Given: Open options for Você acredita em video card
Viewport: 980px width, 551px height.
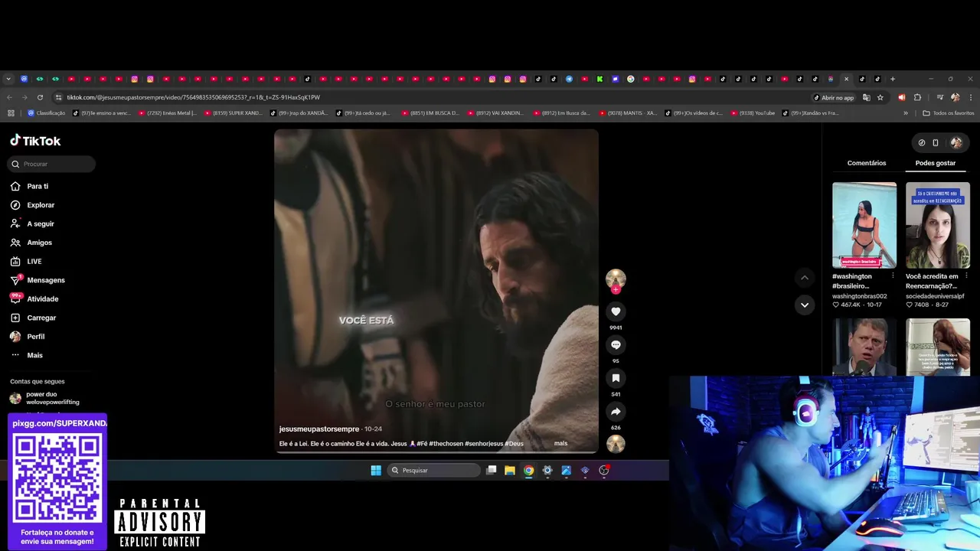Looking at the screenshot, I should (966, 276).
